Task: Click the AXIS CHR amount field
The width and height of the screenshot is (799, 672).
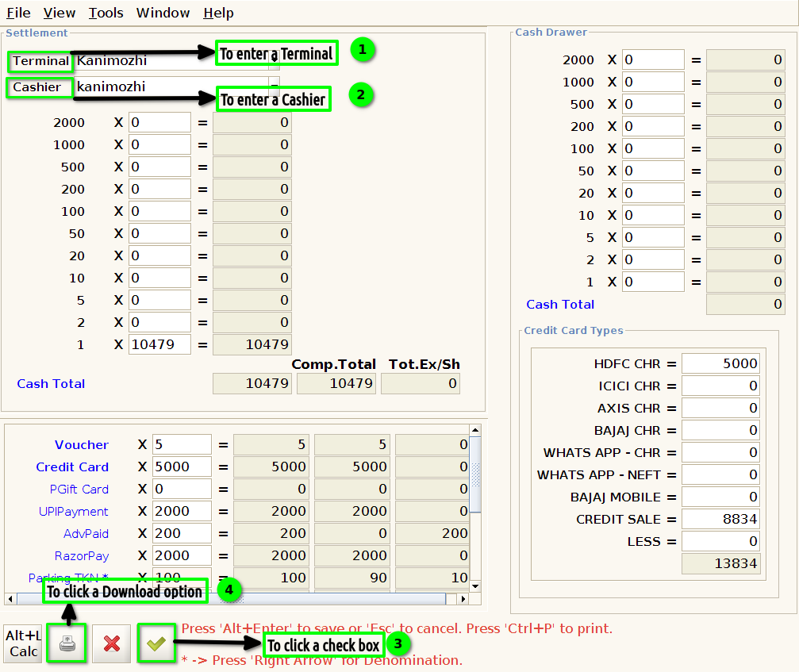Action: (721, 408)
